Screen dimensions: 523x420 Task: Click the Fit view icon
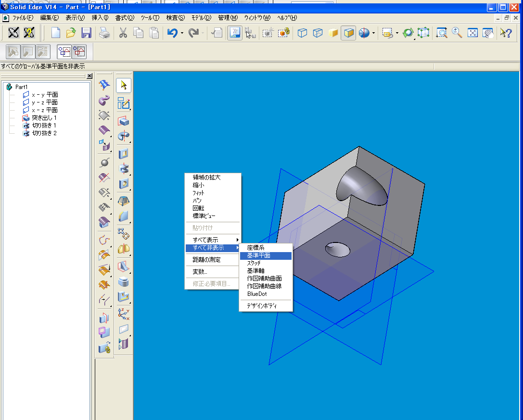pyautogui.click(x=472, y=33)
